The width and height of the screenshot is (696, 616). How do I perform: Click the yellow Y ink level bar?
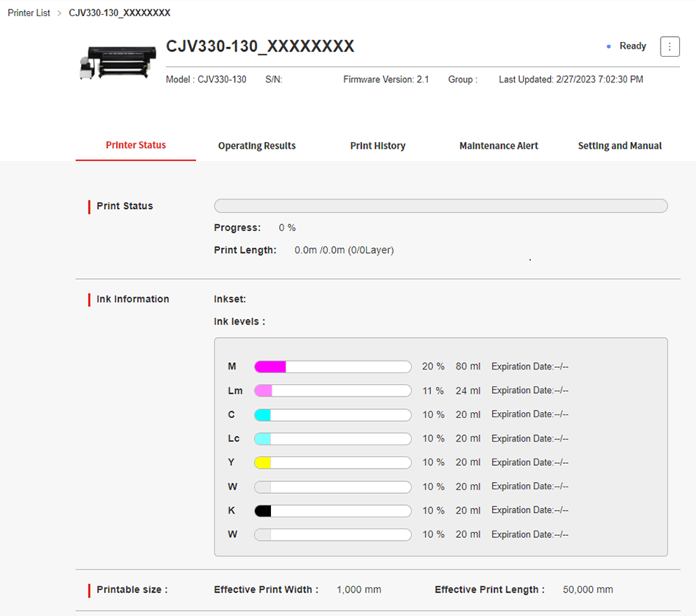click(332, 463)
